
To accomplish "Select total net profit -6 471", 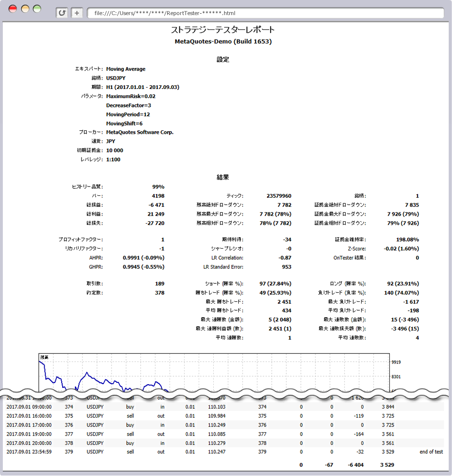I will tap(156, 205).
